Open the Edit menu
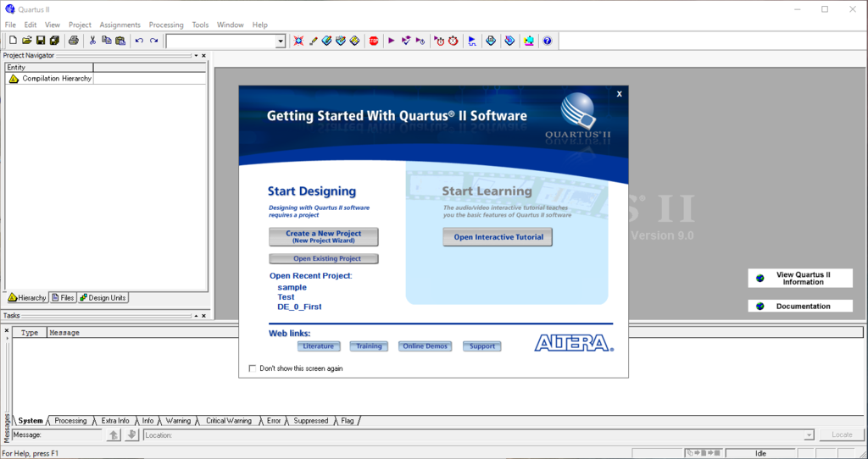Image resolution: width=868 pixels, height=459 pixels. pos(31,25)
